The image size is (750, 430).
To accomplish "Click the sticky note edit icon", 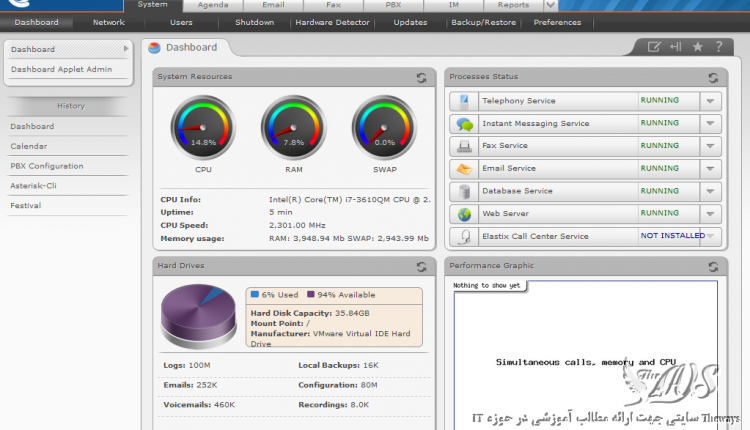I will tap(654, 47).
